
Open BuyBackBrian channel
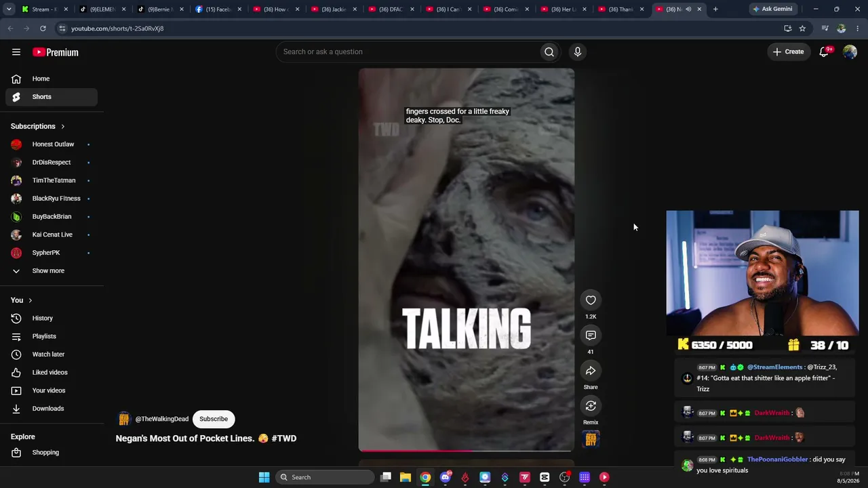click(52, 216)
